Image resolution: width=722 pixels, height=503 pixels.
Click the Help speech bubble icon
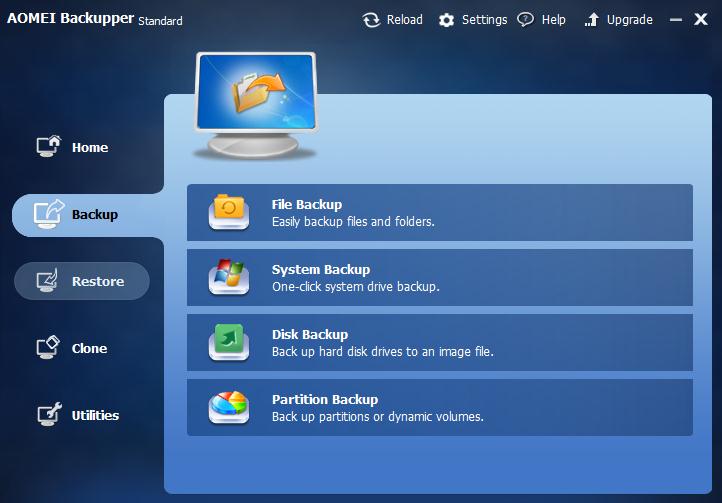(525, 19)
